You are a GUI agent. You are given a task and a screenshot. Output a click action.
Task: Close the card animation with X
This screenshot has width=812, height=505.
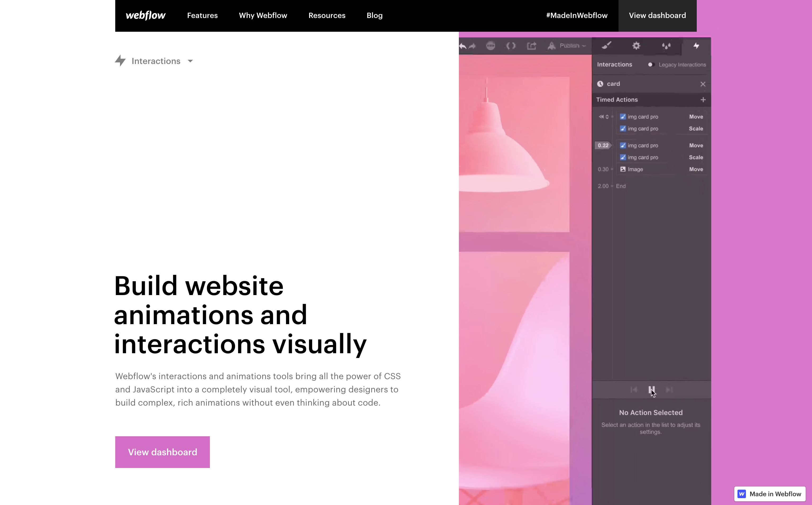703,84
